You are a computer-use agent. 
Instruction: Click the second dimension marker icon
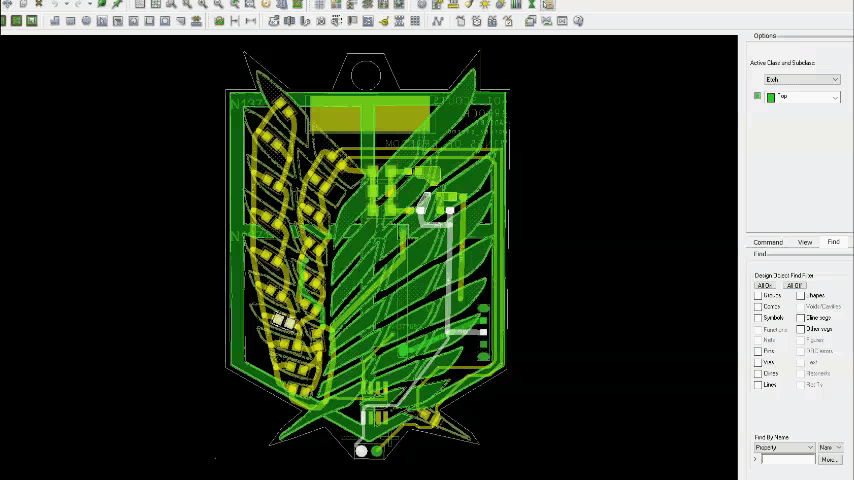coord(251,21)
